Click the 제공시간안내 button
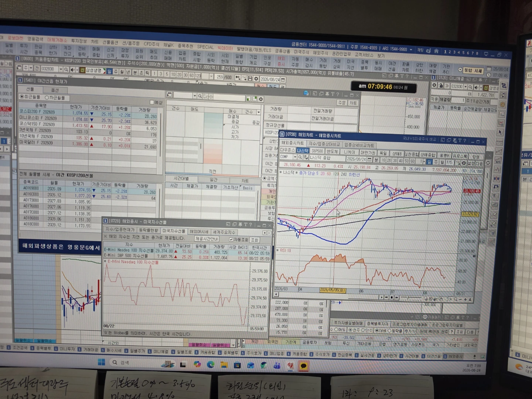532x399 pixels. coord(207,239)
